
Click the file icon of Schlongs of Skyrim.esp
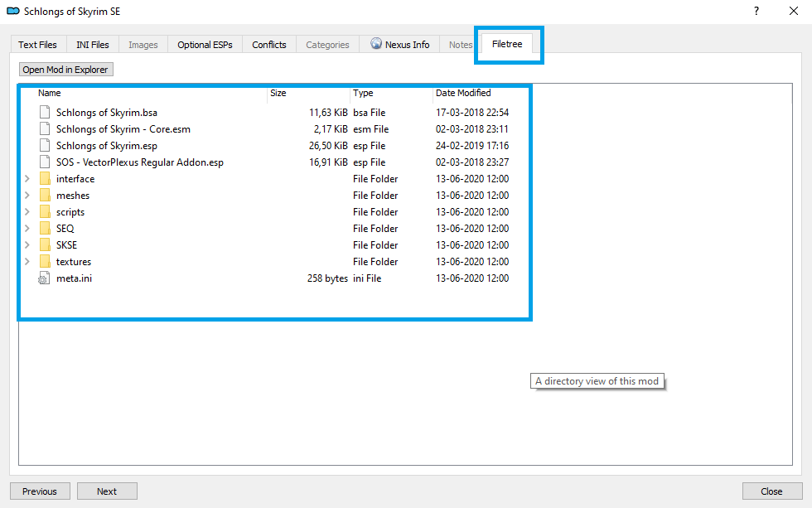click(x=45, y=146)
